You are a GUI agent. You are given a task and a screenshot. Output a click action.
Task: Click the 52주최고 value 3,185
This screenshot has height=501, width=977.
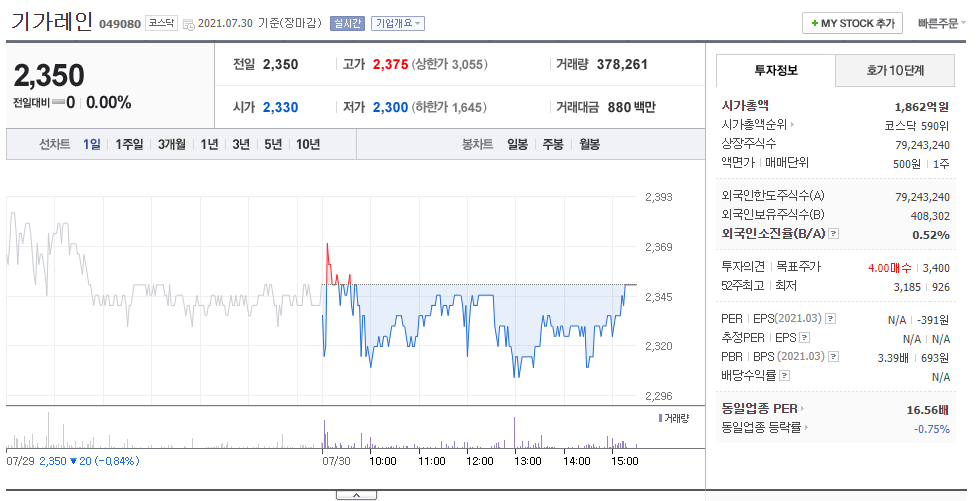[907, 287]
